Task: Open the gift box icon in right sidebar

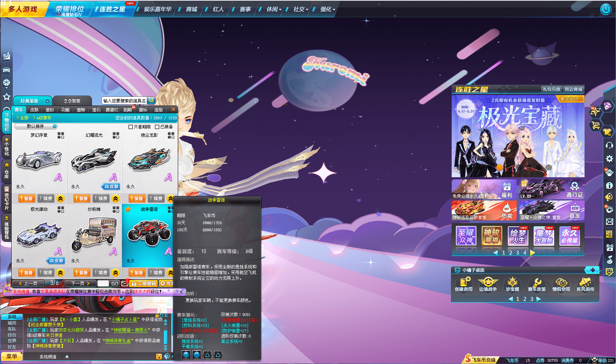Action: tap(609, 247)
